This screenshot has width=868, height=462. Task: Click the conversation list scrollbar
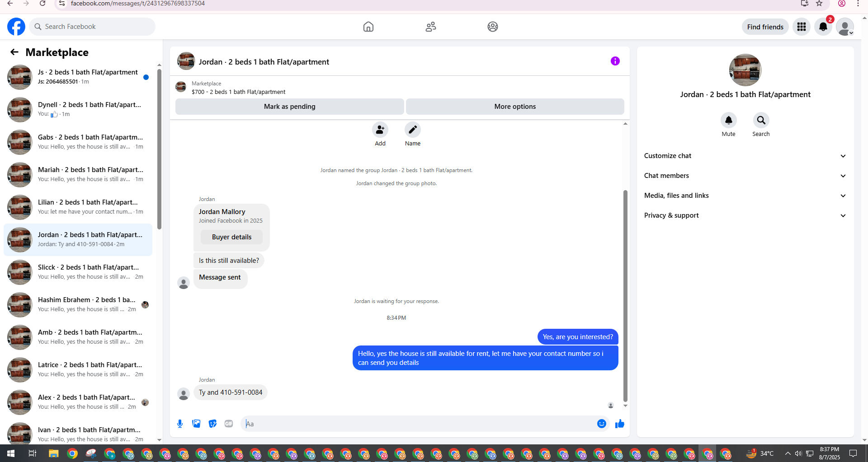(x=159, y=149)
